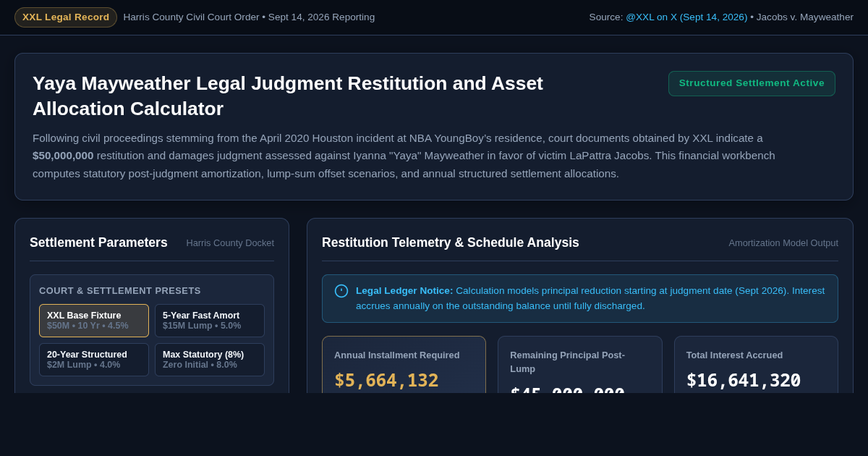The height and width of the screenshot is (456, 868).
Task: Click the Yaya Mayweather calculator page title
Action: (288, 96)
